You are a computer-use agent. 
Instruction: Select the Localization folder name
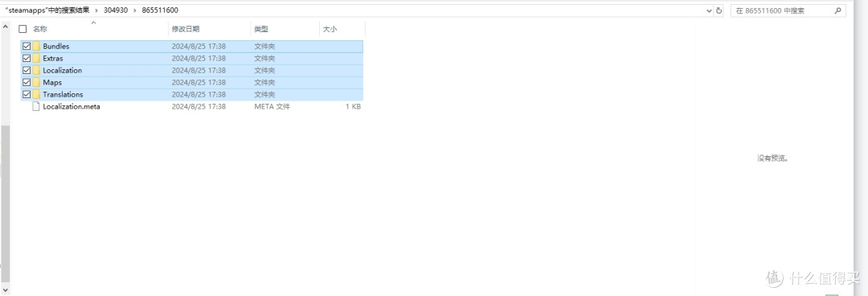coord(63,71)
